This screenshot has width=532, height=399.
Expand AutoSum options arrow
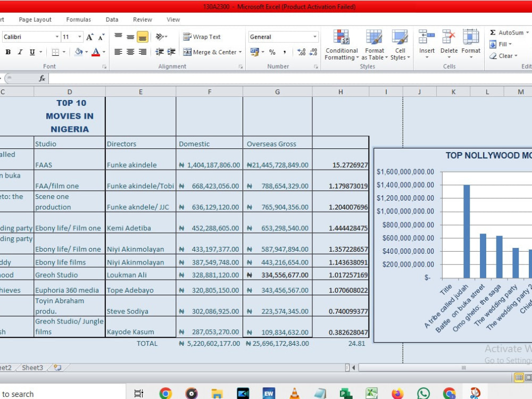527,32
